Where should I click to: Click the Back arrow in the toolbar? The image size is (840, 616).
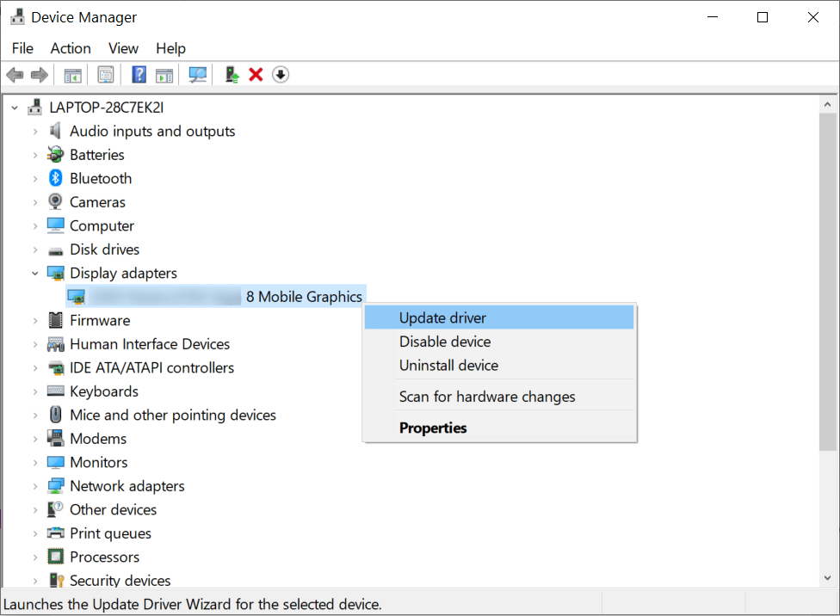coord(15,75)
